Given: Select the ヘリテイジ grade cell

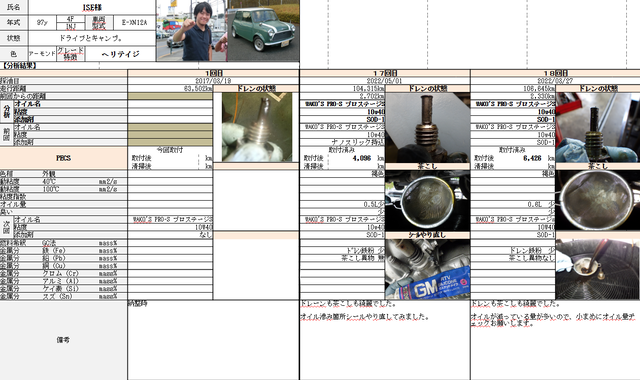Looking at the screenshot, I should [x=120, y=54].
